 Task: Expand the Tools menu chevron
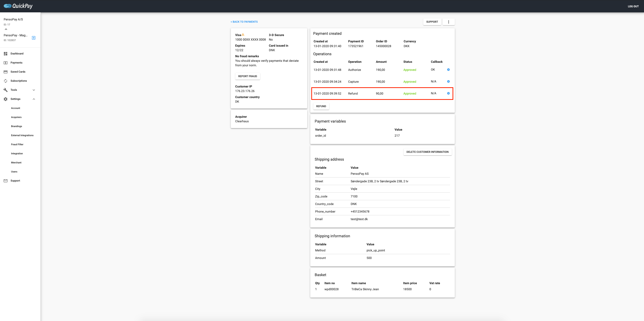[x=34, y=90]
